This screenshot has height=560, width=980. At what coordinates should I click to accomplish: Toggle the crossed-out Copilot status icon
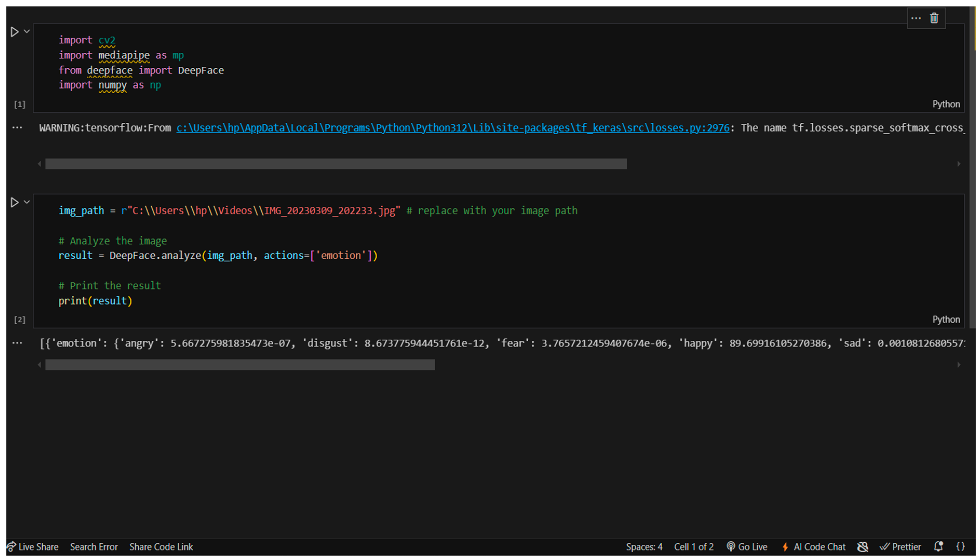tap(863, 547)
